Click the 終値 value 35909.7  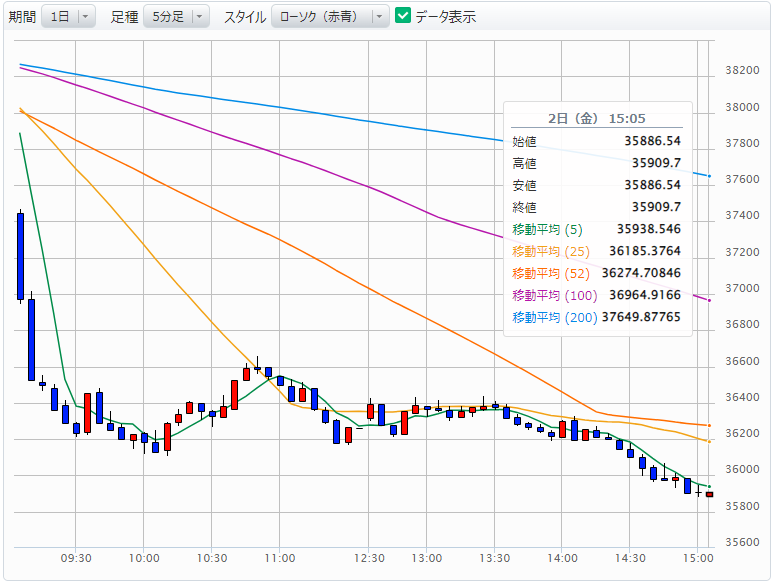[655, 207]
